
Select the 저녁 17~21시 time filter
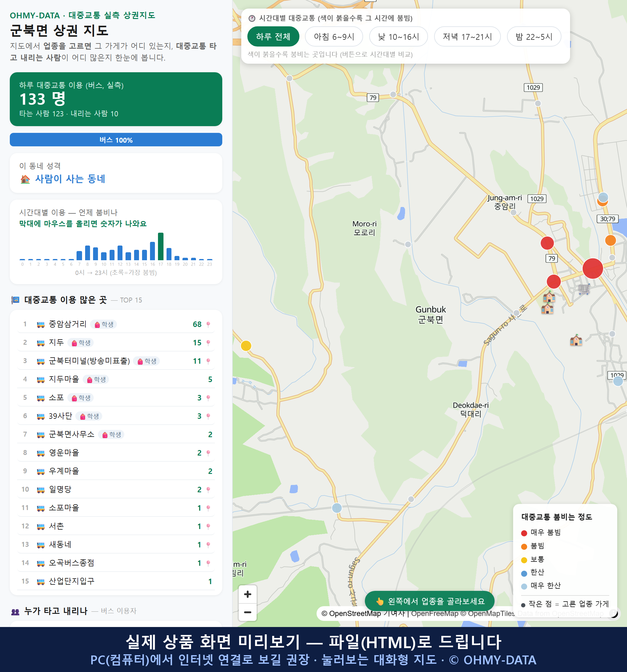[467, 36]
